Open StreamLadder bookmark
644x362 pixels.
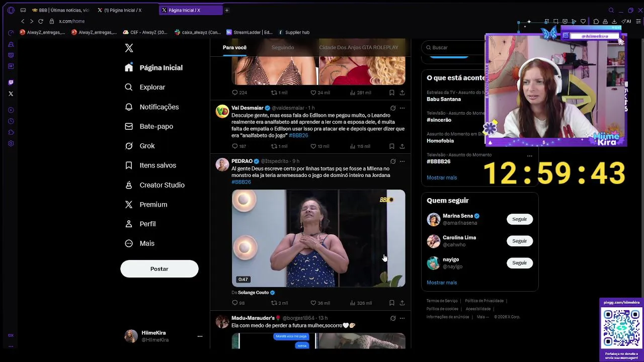point(249,32)
